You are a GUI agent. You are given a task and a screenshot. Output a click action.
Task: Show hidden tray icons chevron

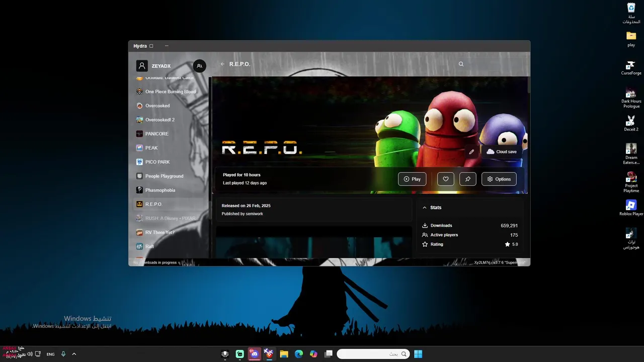pyautogui.click(x=74, y=354)
